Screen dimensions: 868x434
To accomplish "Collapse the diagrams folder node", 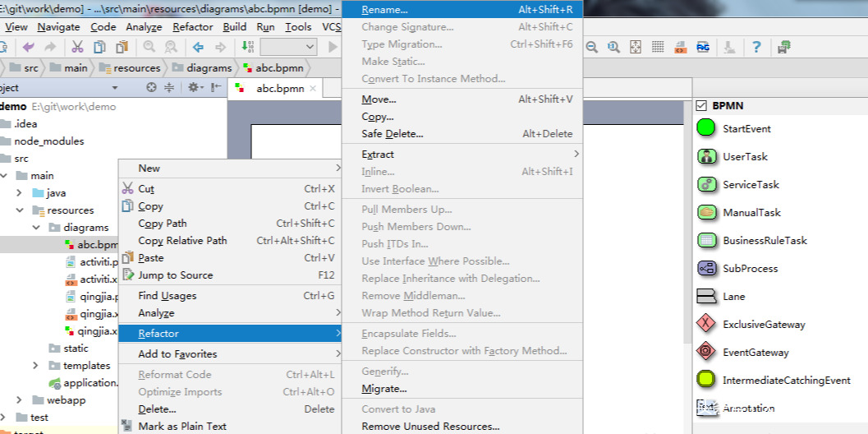I will 35,228.
